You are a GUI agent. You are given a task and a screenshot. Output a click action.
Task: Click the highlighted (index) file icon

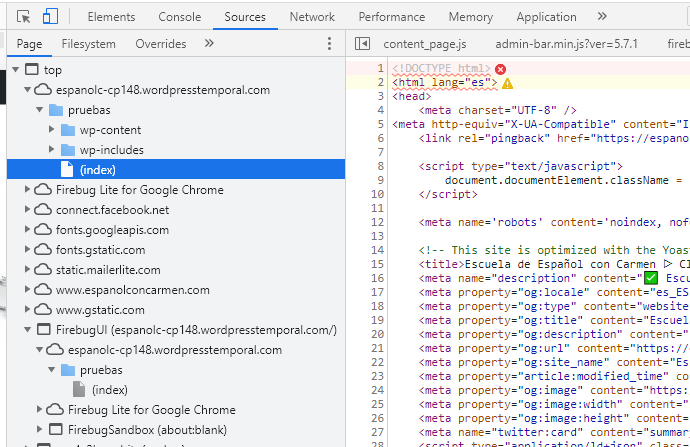click(67, 169)
